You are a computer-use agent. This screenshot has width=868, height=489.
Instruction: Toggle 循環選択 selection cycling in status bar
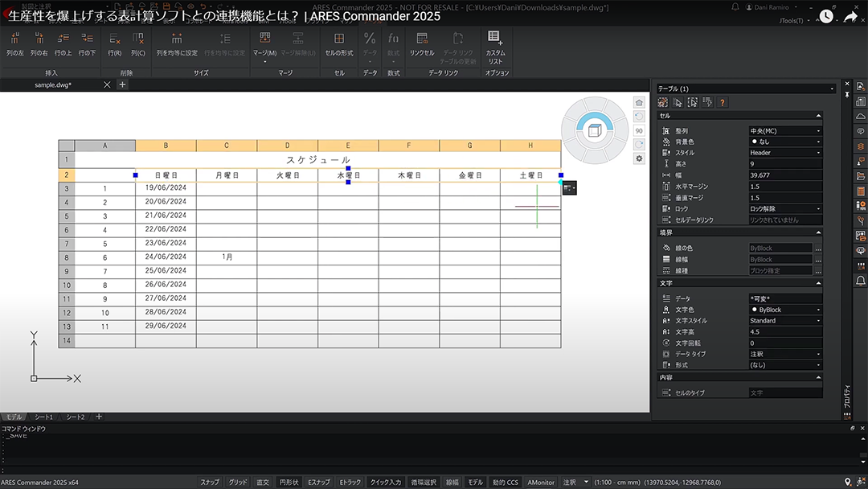click(424, 483)
